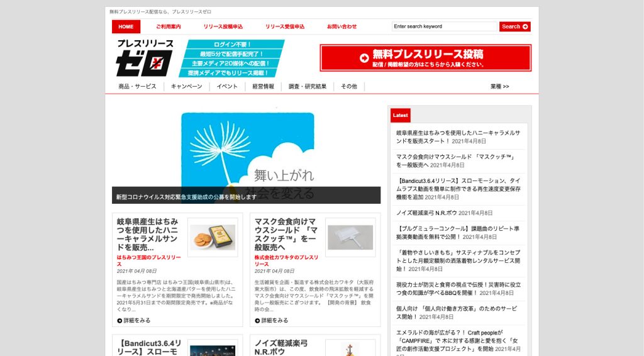644x356 pixels.
Task: Select the Latest tab in sidebar
Action: pyautogui.click(x=400, y=115)
